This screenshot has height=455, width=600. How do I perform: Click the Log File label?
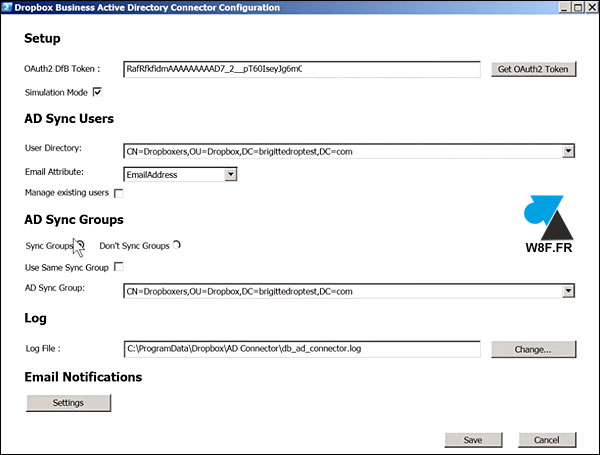tap(43, 349)
